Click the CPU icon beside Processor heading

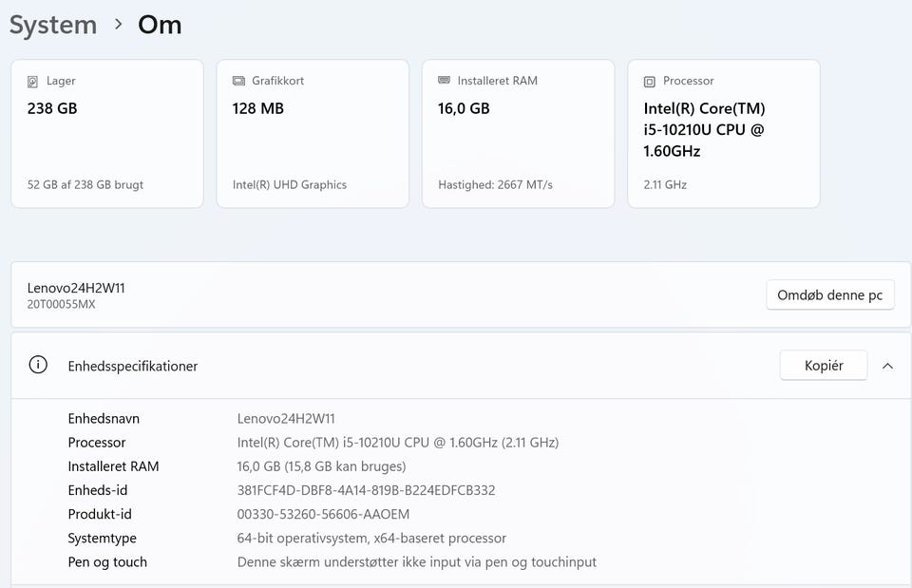point(650,82)
